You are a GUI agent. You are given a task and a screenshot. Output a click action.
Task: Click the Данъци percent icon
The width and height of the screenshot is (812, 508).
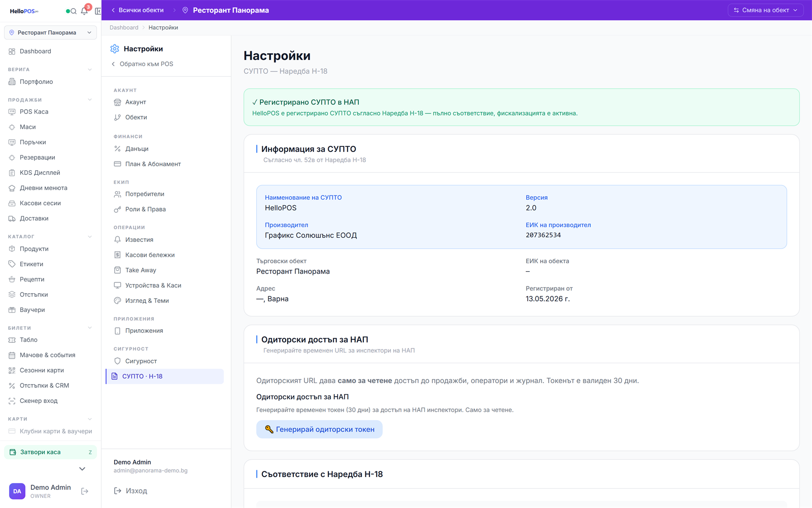click(x=117, y=149)
